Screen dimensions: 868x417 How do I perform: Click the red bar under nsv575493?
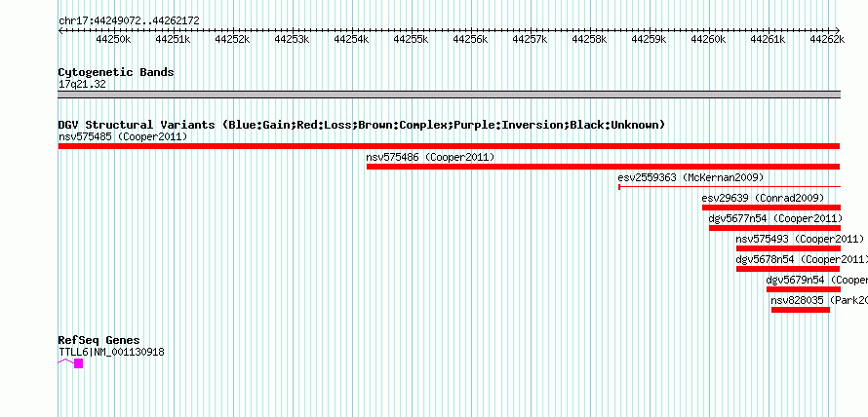tap(788, 248)
